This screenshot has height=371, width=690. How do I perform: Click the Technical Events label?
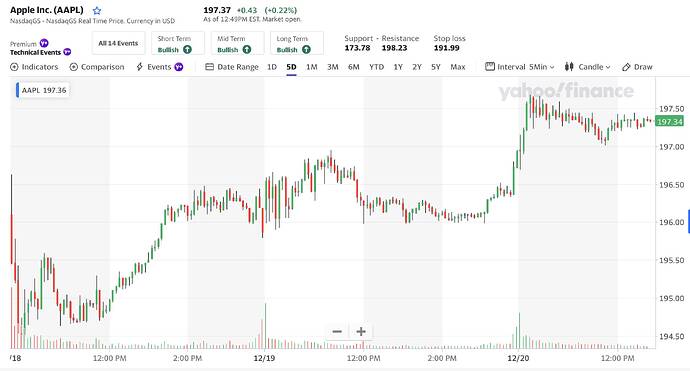pos(35,52)
